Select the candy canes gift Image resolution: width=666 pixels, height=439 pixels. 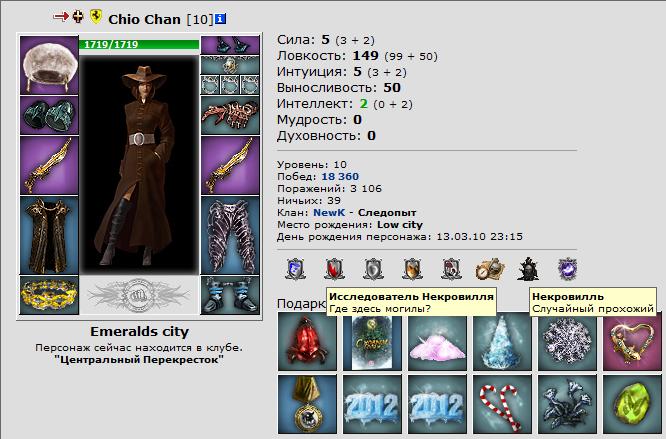(502, 404)
